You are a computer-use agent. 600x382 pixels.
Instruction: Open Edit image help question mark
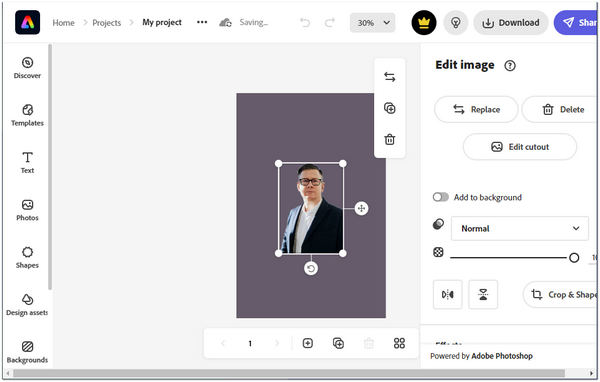[x=510, y=66]
